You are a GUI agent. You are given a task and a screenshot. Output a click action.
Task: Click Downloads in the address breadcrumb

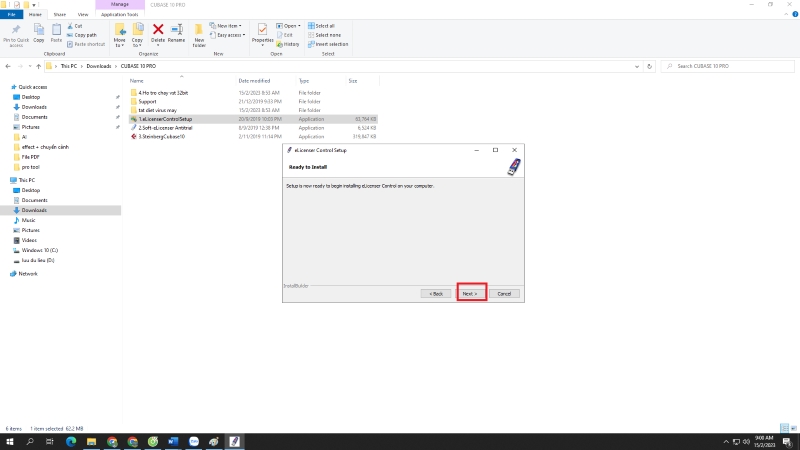coord(99,66)
